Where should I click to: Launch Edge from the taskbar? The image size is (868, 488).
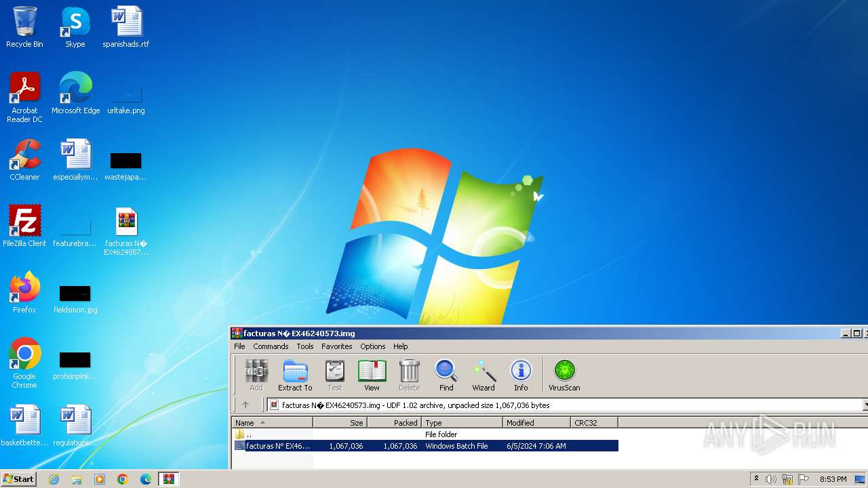click(146, 479)
